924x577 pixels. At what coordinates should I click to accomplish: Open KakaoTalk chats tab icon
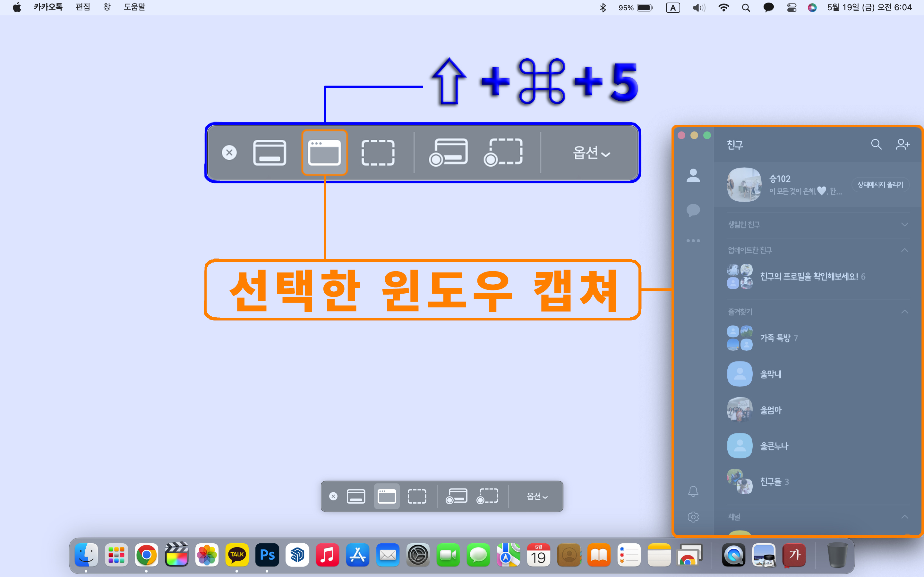(x=693, y=210)
